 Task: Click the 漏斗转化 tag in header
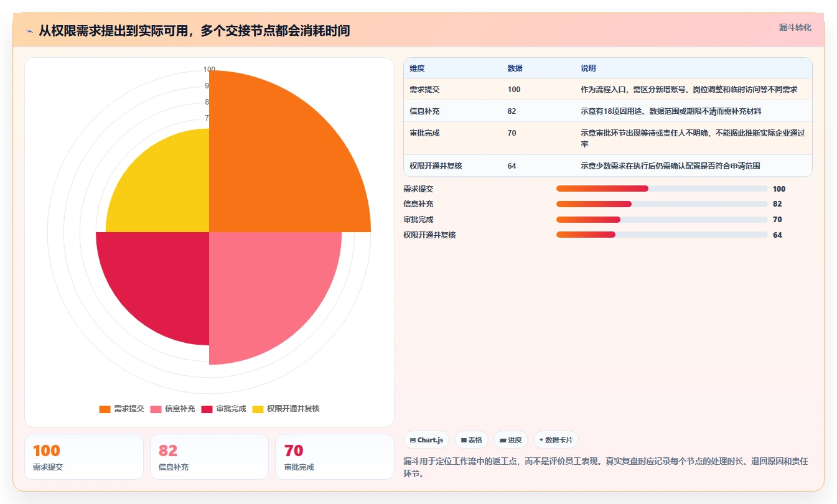click(795, 27)
